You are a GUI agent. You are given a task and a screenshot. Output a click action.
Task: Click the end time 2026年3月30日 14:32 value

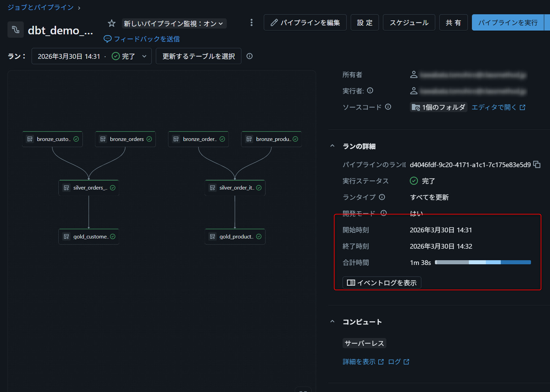click(441, 246)
